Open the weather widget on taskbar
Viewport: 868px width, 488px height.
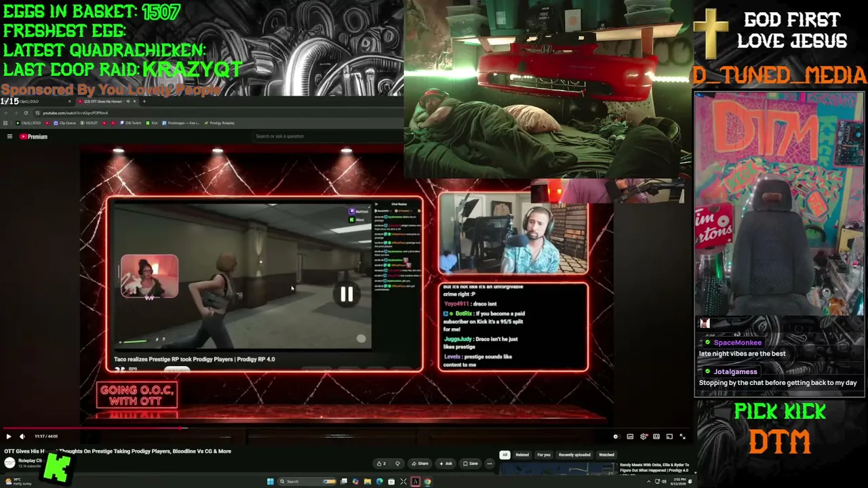pyautogui.click(x=18, y=481)
